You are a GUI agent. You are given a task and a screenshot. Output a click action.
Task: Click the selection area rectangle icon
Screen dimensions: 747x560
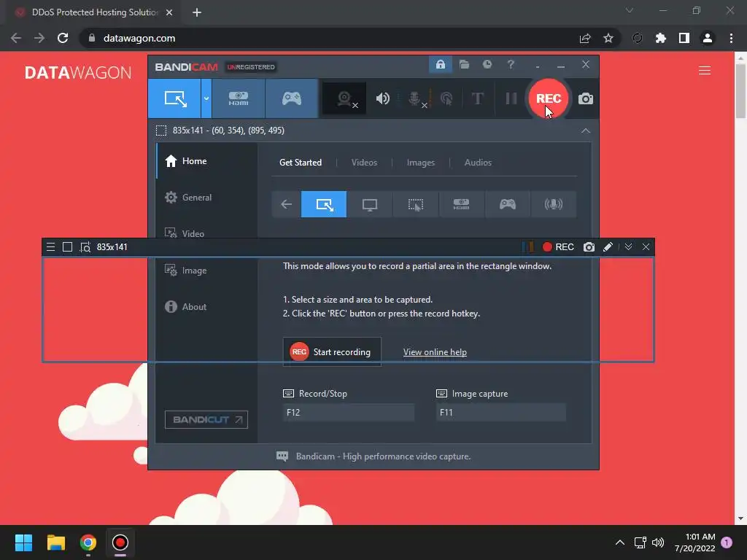[161, 131]
